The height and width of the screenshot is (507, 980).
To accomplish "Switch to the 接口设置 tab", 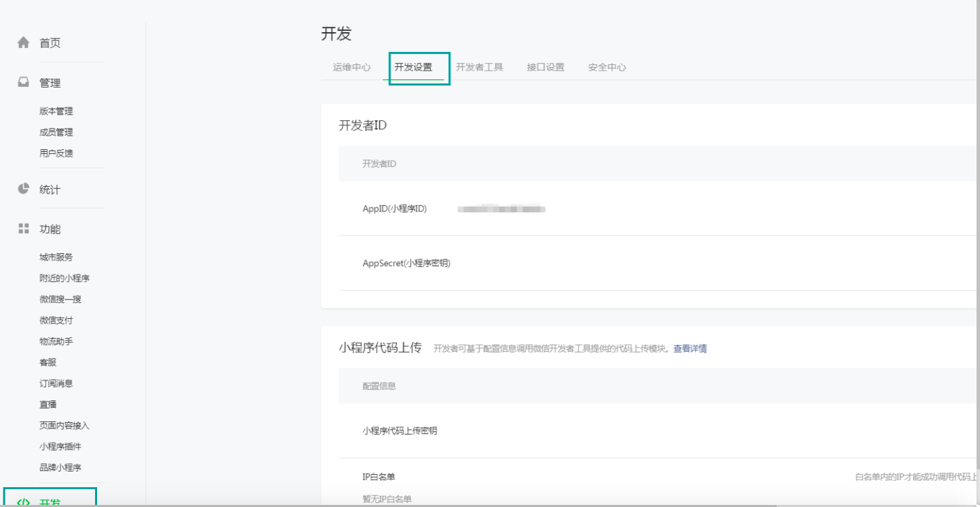I will pos(546,67).
